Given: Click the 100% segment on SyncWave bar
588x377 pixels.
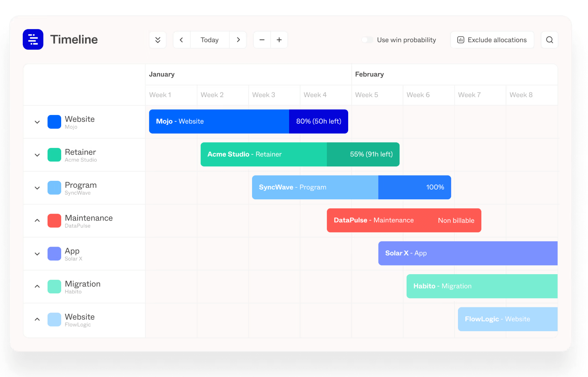Looking at the screenshot, I should tap(415, 187).
